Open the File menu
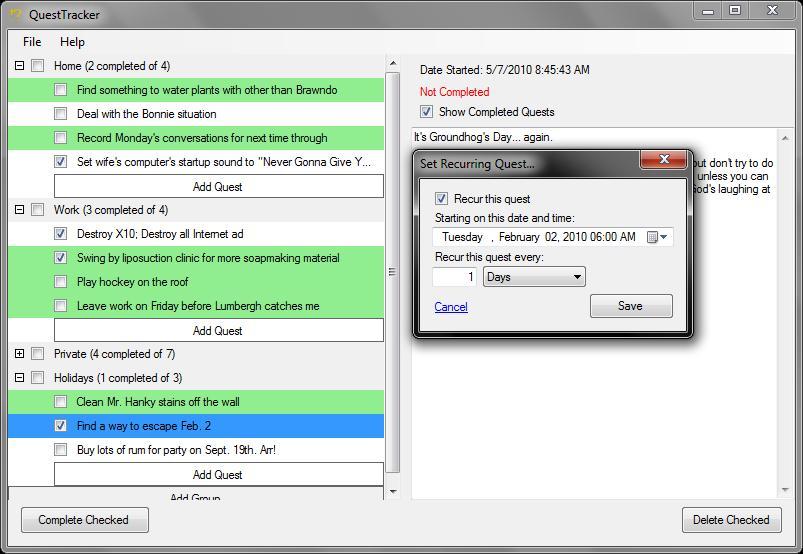Screen dimensions: 803x554 (x=32, y=42)
